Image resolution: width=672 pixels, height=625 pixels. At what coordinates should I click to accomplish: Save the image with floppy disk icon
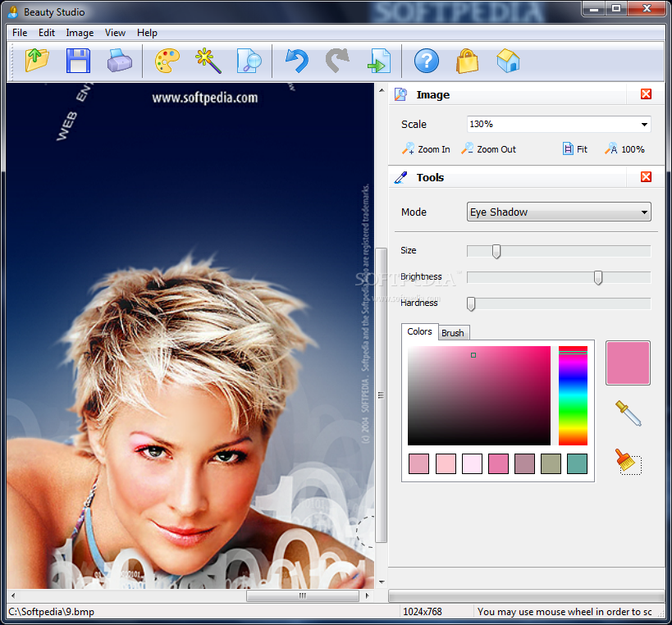[x=79, y=61]
